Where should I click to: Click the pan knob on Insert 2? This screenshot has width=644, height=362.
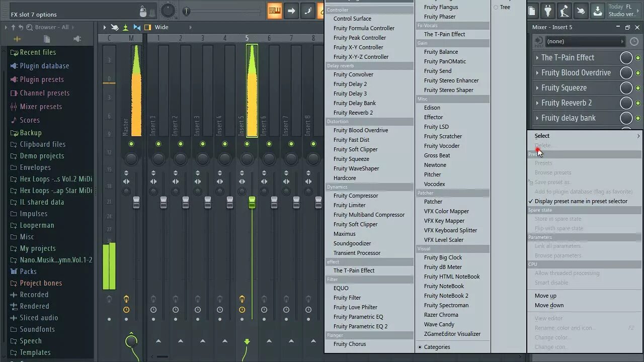click(181, 159)
